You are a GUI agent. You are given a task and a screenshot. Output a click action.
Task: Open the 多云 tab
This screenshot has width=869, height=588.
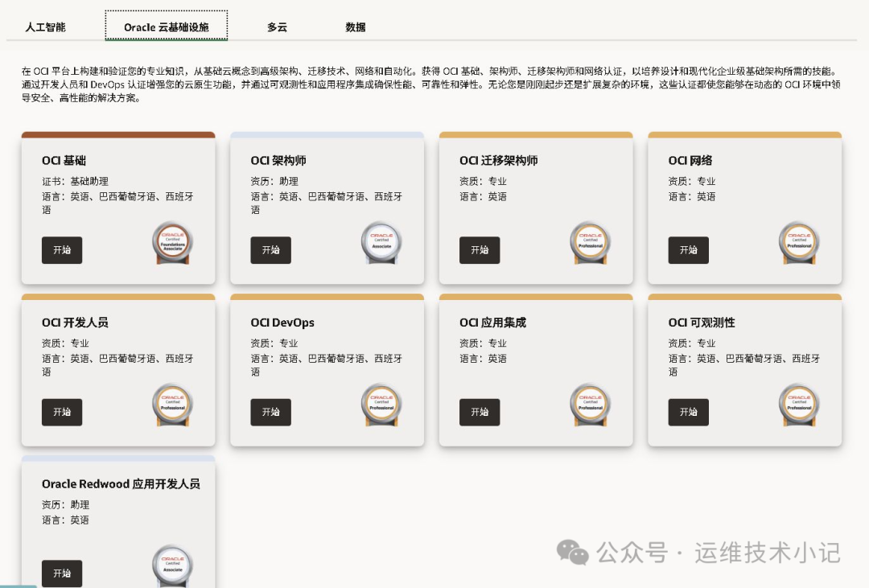(x=277, y=27)
